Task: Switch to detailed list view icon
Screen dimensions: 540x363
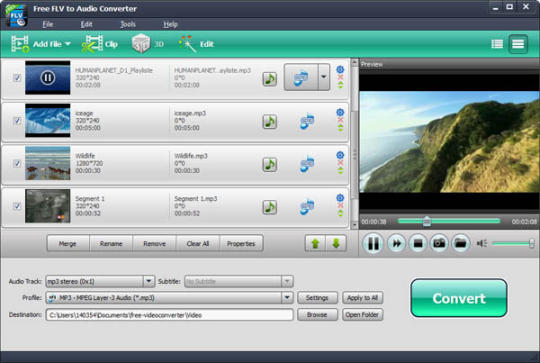Action: click(x=497, y=44)
